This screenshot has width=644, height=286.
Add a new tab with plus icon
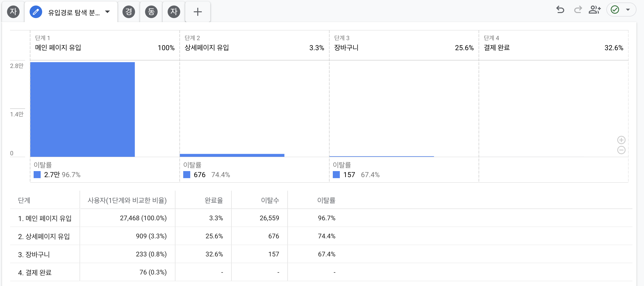click(x=198, y=12)
